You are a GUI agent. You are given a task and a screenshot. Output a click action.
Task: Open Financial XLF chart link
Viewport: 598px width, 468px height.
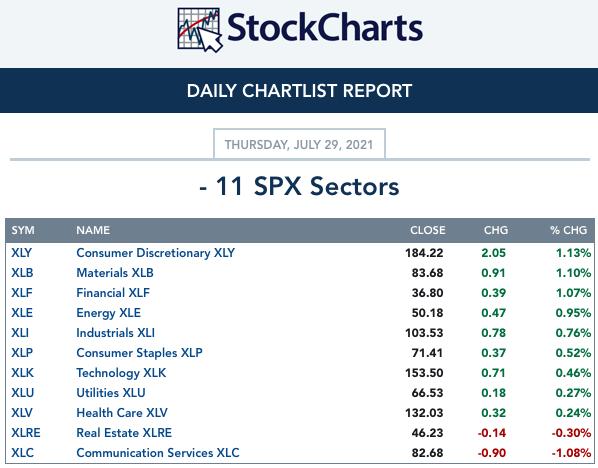click(113, 293)
